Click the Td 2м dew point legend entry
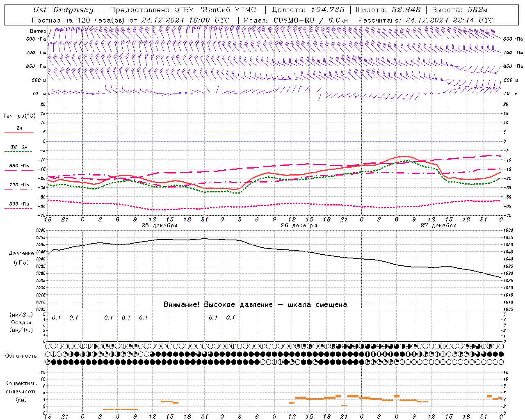The height and width of the screenshot is (420, 525). [x=19, y=147]
